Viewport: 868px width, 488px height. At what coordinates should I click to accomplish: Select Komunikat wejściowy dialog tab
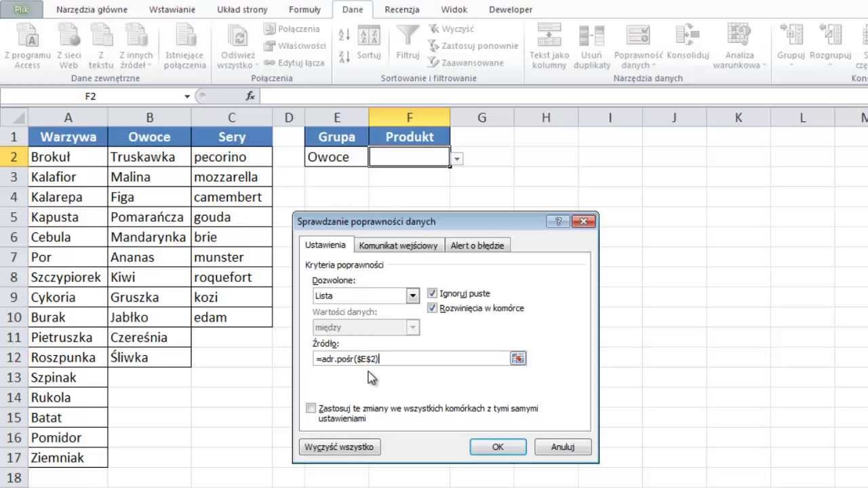(398, 245)
